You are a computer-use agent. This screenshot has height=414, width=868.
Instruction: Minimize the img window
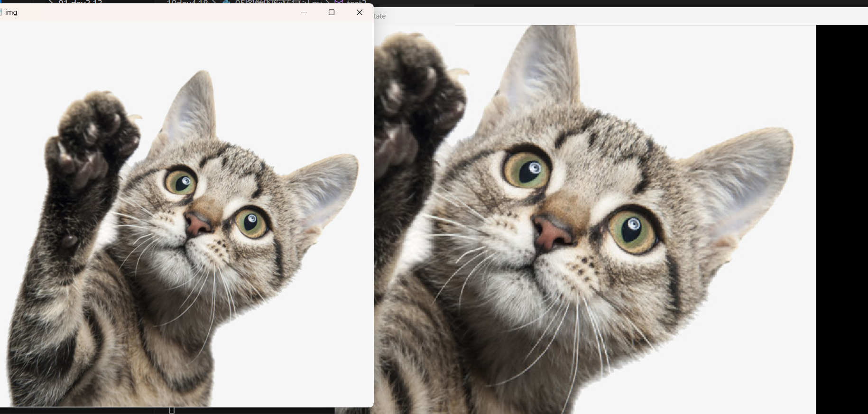[304, 12]
